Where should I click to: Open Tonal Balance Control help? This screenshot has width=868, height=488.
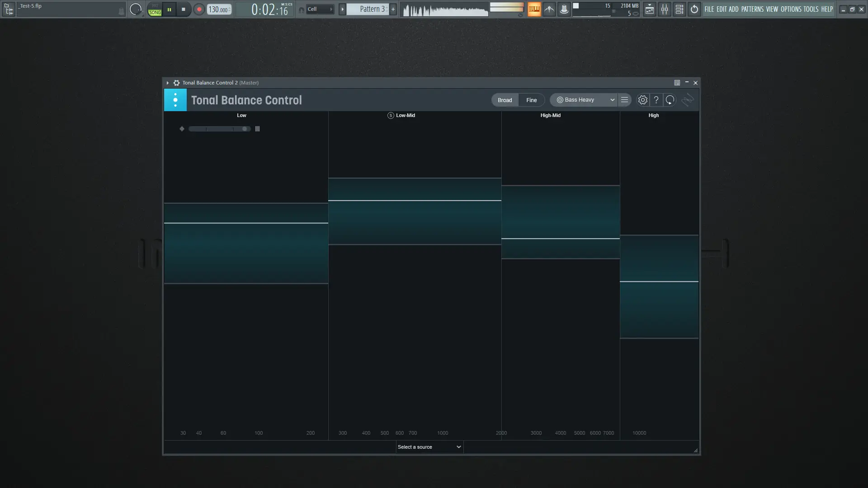pos(656,100)
